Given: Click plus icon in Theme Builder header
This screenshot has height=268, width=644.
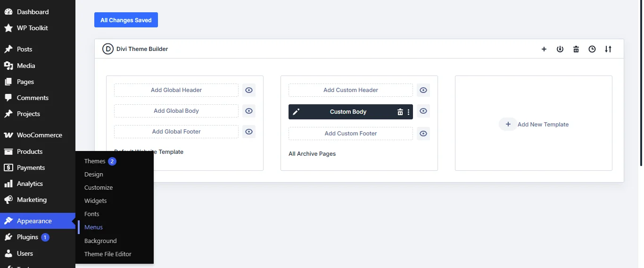Looking at the screenshot, I should [x=544, y=49].
